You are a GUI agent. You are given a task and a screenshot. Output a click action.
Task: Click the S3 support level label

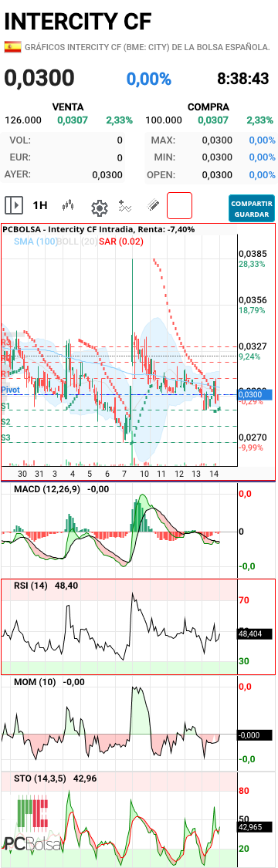click(6, 438)
